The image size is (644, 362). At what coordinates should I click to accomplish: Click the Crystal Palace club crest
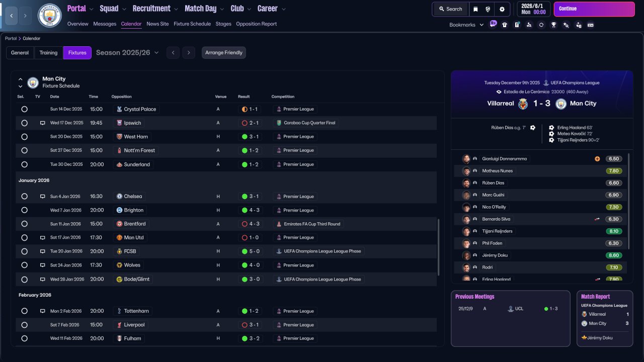coord(119,109)
